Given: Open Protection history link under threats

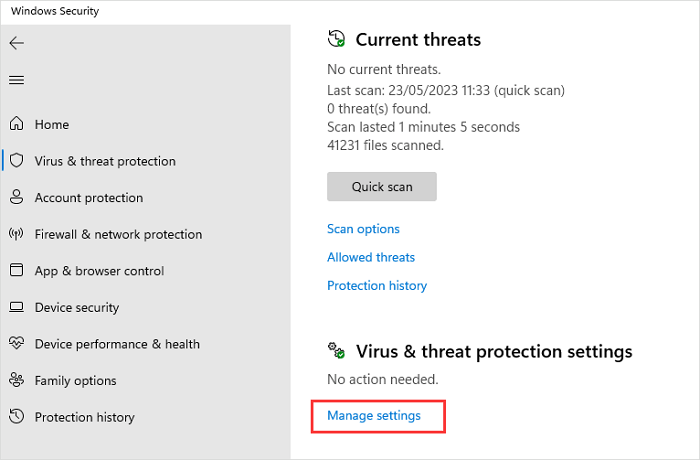Looking at the screenshot, I should (x=377, y=285).
